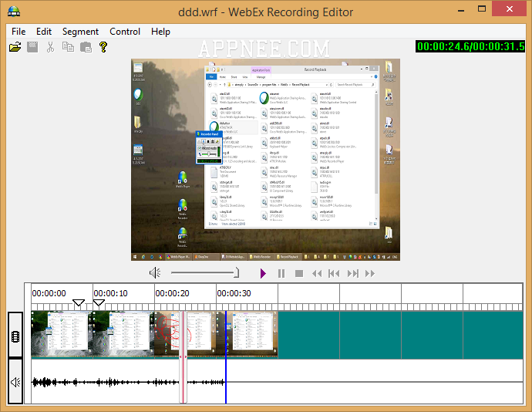The image size is (532, 412).
Task: Open help via the question mark icon
Action: (103, 47)
